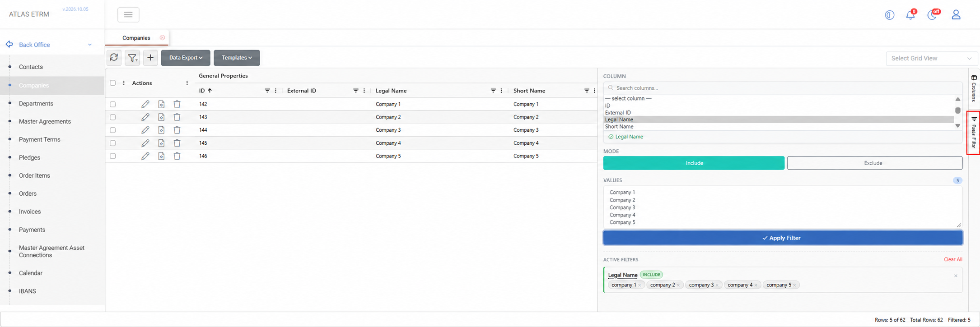Select Exclude filter mode
Image resolution: width=980 pixels, height=327 pixels.
[x=874, y=163]
